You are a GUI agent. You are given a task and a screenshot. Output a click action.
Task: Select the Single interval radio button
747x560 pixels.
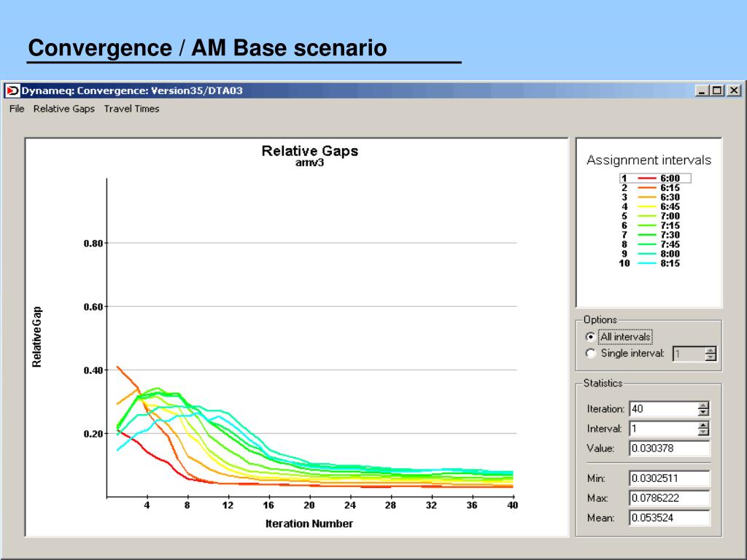(x=590, y=354)
